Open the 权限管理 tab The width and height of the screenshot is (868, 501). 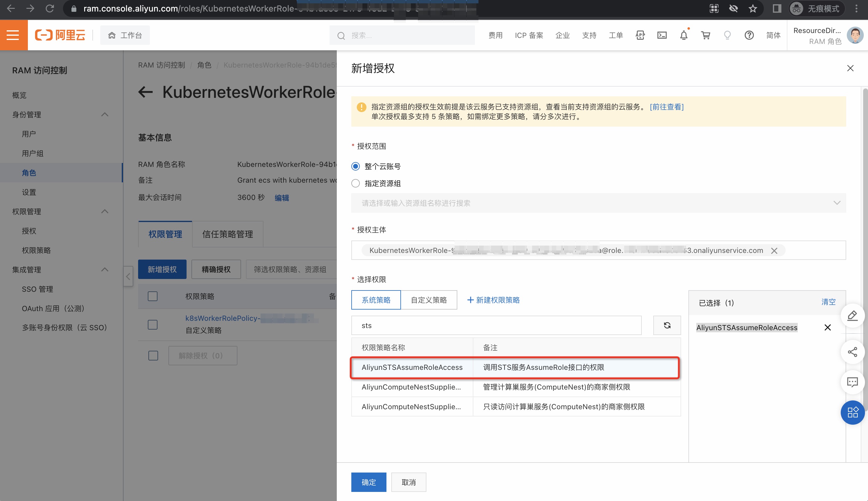click(x=165, y=234)
